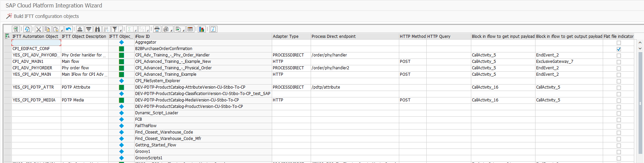Click the Print toolbar icon
The image size is (644, 163).
[x=157, y=29]
